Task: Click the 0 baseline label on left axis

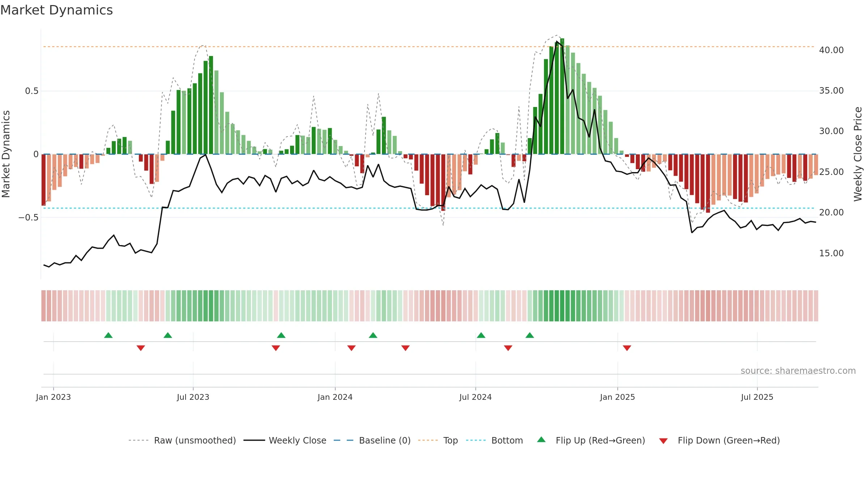Action: tap(36, 154)
